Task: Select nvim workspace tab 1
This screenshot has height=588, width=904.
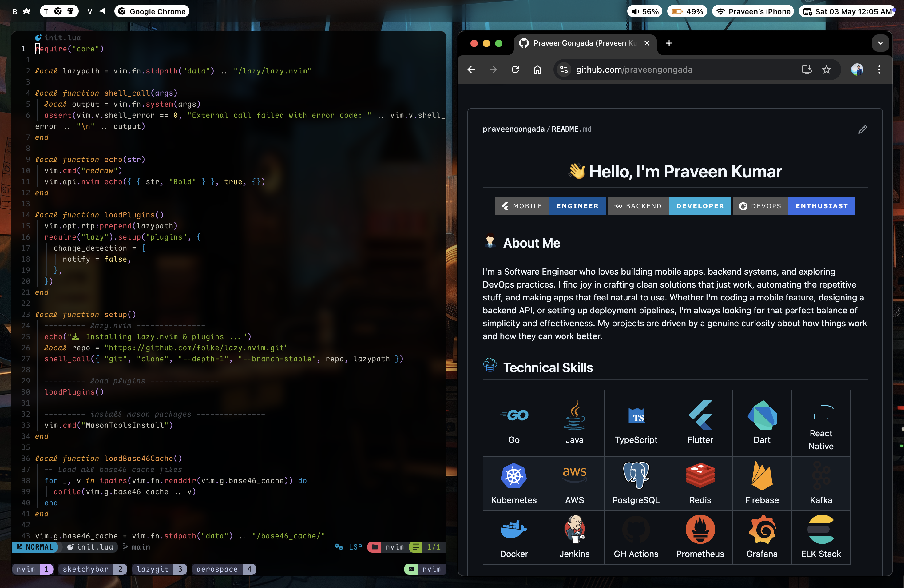Action: 33,569
